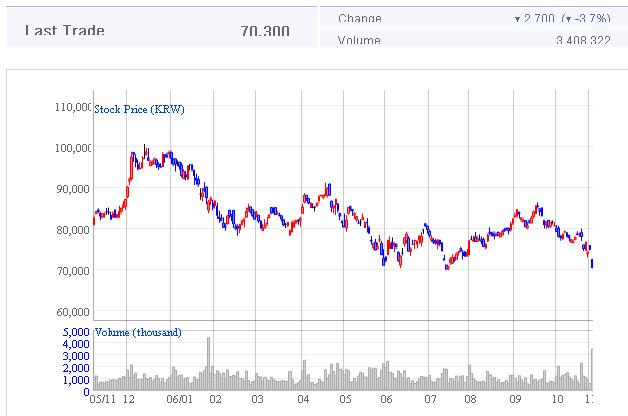Click the 06/01 date axis label

tap(179, 398)
